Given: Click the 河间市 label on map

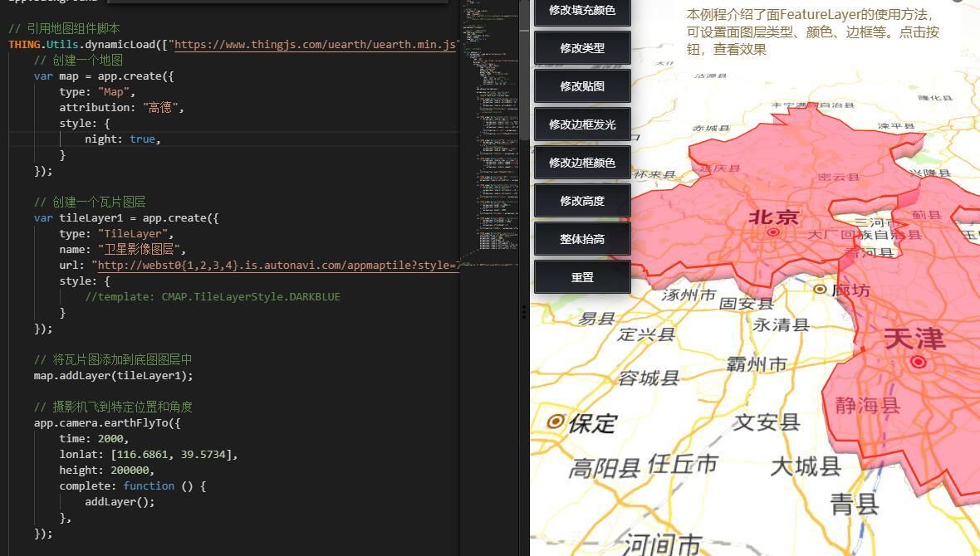Looking at the screenshot, I should pyautogui.click(x=663, y=544).
